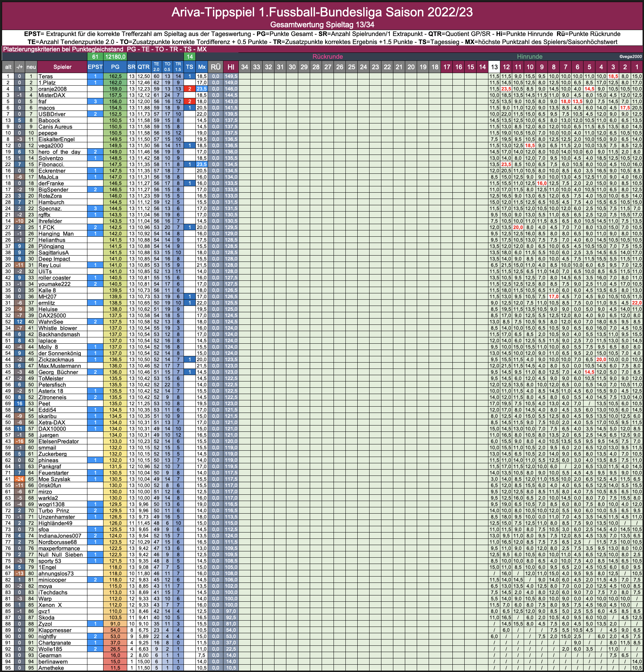Select player name 'roller coaster'
The width and height of the screenshot is (644, 672).
[55, 278]
